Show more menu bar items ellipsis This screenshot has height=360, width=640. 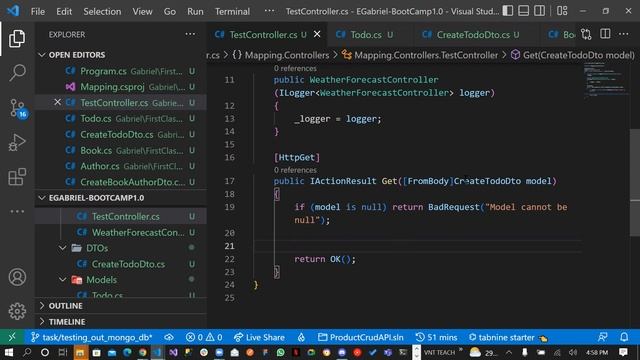coord(269,11)
